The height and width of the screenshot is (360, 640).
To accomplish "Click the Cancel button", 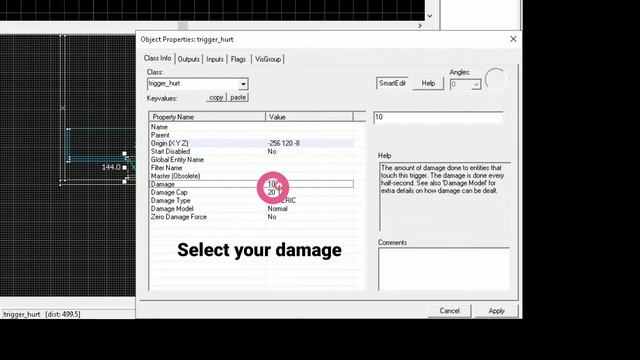I will 449,311.
